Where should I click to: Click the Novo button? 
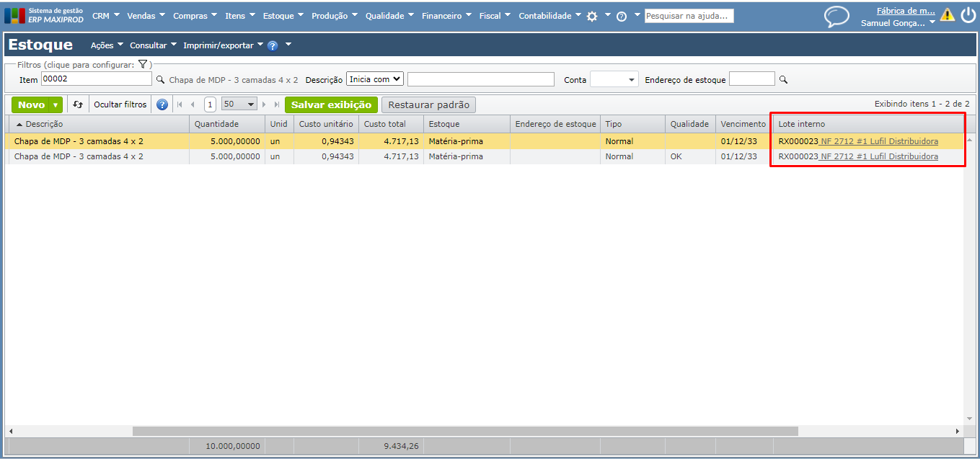coord(31,105)
